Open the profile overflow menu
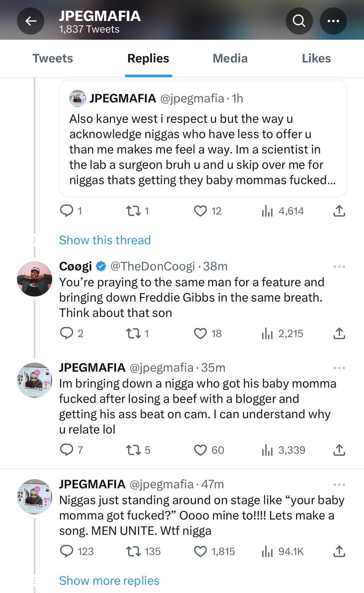Image resolution: width=364 pixels, height=593 pixels. [333, 21]
